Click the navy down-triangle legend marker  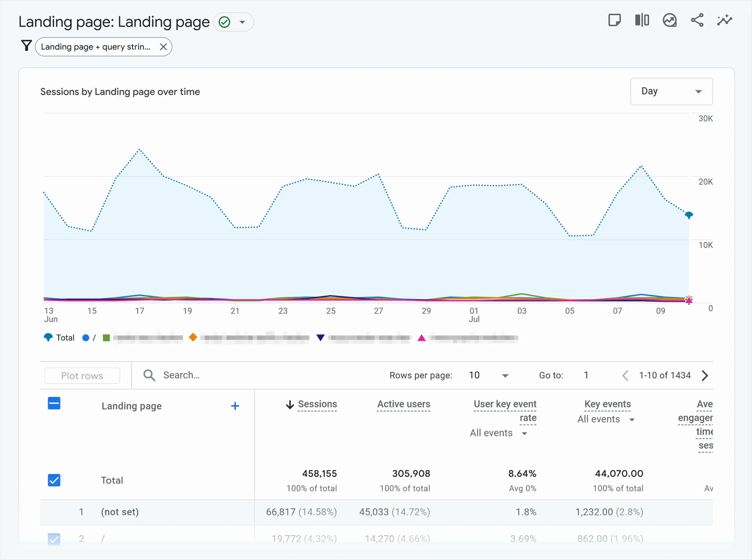pos(320,337)
